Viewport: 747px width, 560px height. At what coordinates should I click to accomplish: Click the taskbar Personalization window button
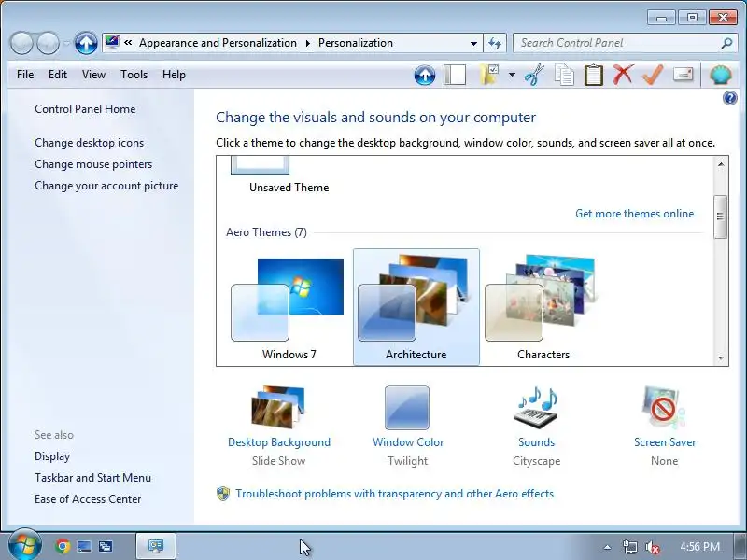[x=156, y=546]
